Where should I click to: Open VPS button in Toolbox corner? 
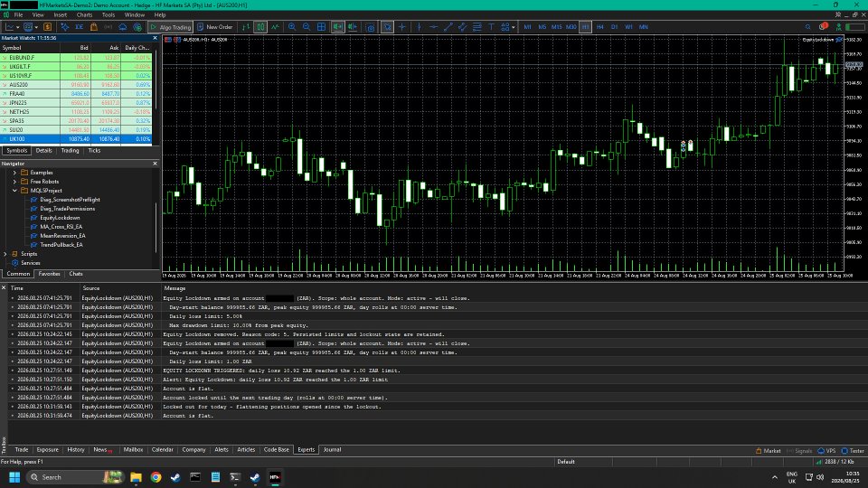tap(826, 451)
